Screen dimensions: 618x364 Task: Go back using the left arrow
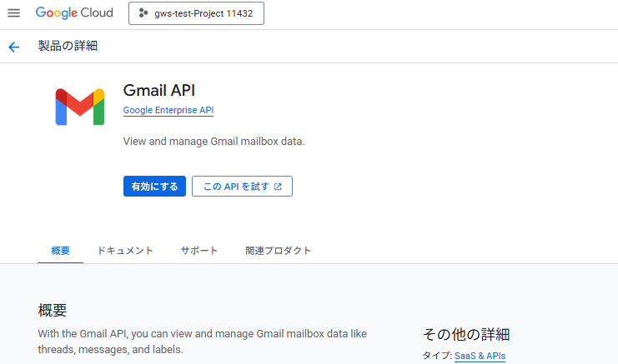click(x=13, y=47)
